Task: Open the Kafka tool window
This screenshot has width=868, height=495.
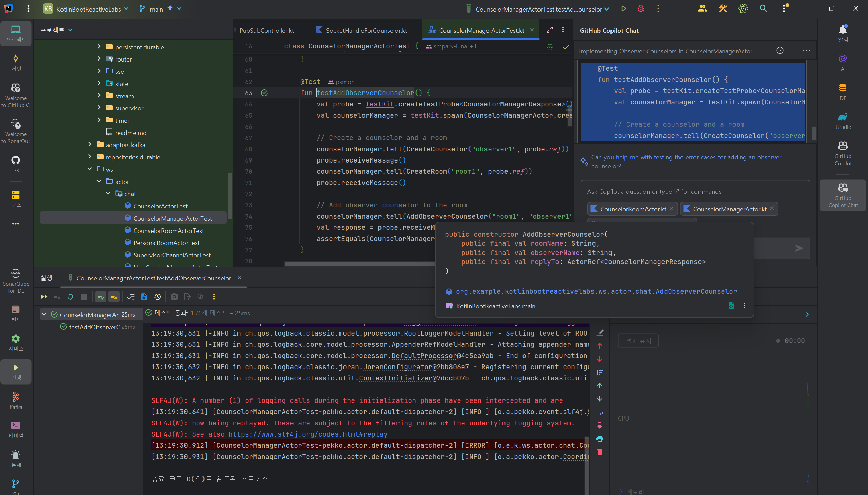Action: (x=16, y=400)
